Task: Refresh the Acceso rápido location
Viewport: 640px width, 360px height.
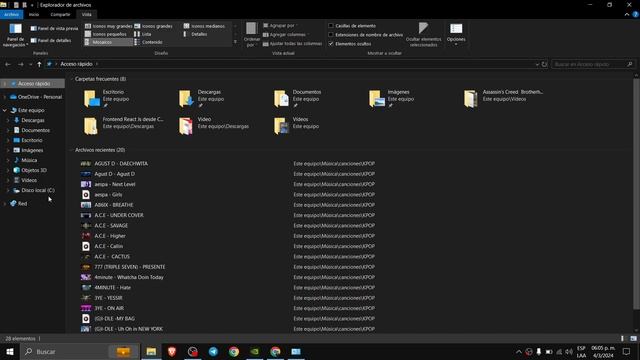Action: [x=544, y=64]
